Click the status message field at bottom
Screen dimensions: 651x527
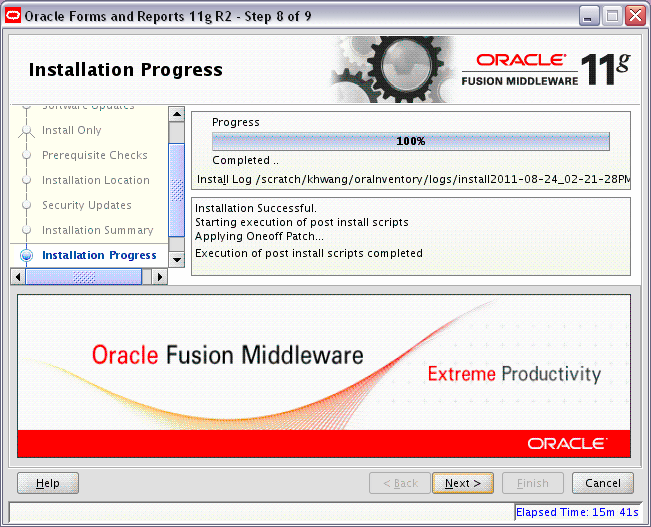[x=262, y=512]
